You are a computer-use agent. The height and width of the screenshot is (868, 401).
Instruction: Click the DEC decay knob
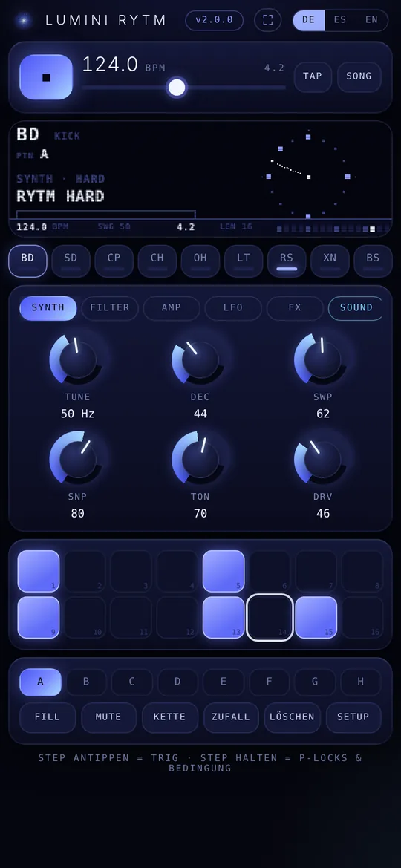[x=200, y=359]
